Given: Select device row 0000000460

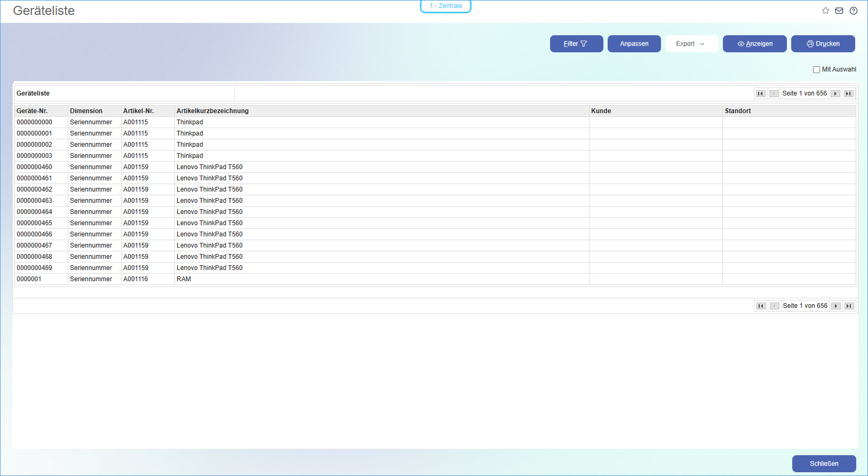Looking at the screenshot, I should point(35,167).
